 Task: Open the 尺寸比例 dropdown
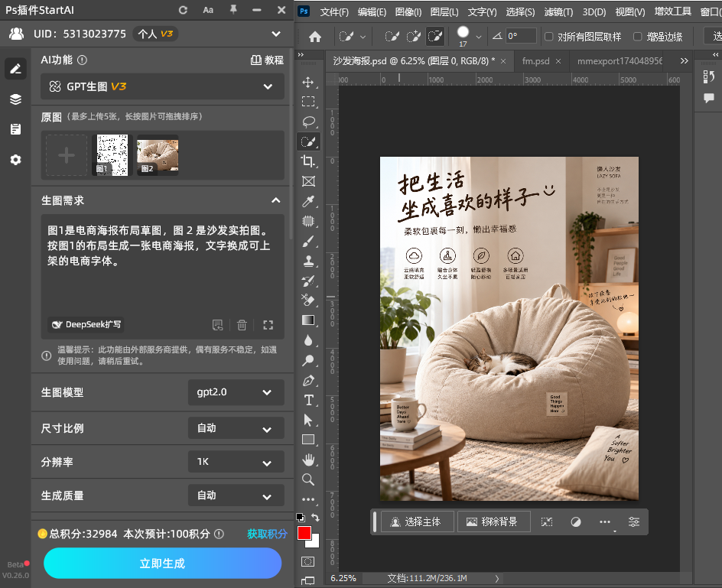(x=236, y=428)
